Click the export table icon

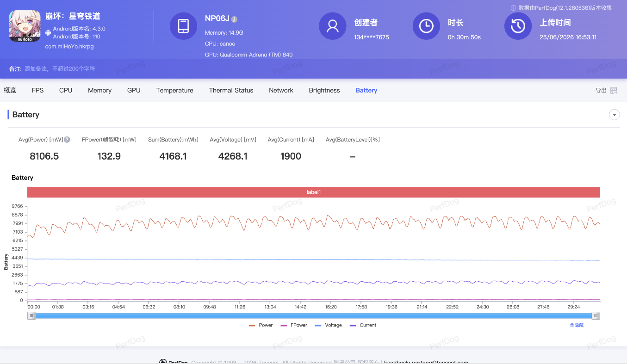614,91
